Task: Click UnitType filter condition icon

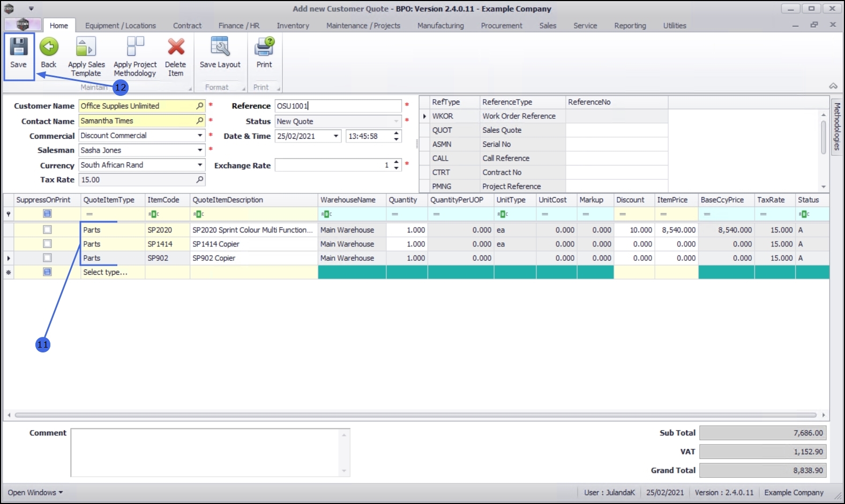Action: pos(503,214)
